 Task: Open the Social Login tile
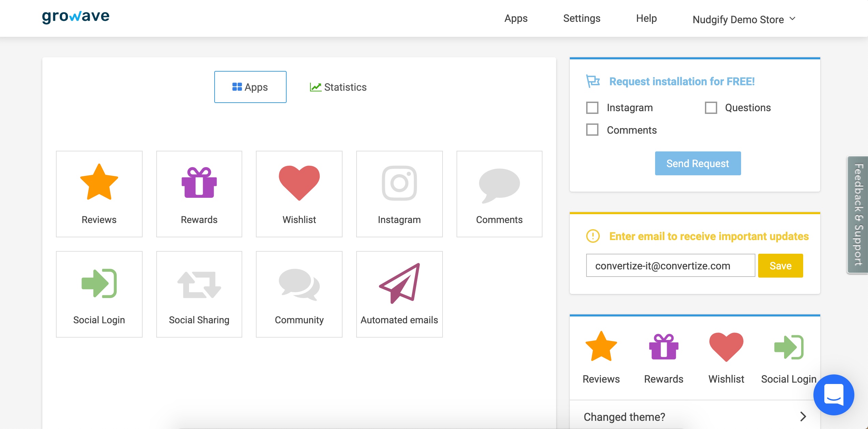point(99,294)
